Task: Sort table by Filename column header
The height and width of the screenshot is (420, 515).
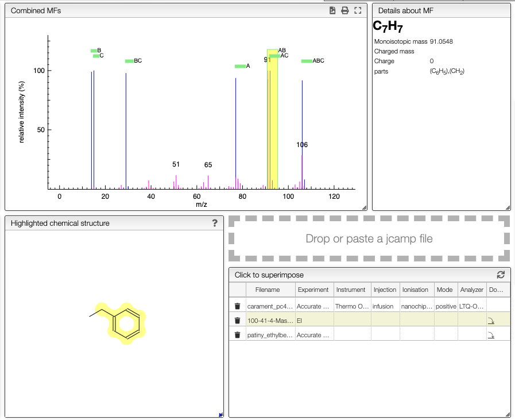Action: pyautogui.click(x=268, y=290)
